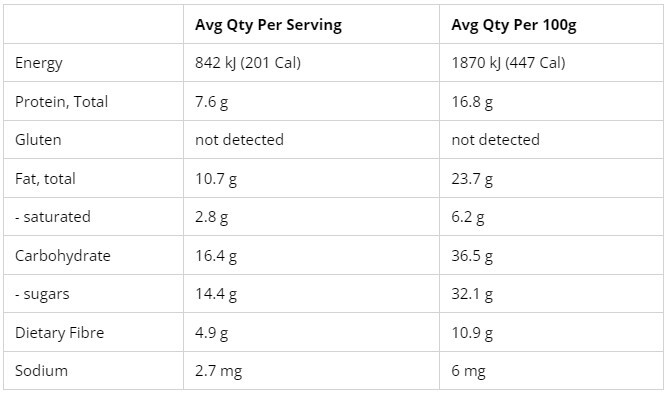Screen dimensions: 668x393
Task: Click the 6.2 g saturated value
Action: 468,217
